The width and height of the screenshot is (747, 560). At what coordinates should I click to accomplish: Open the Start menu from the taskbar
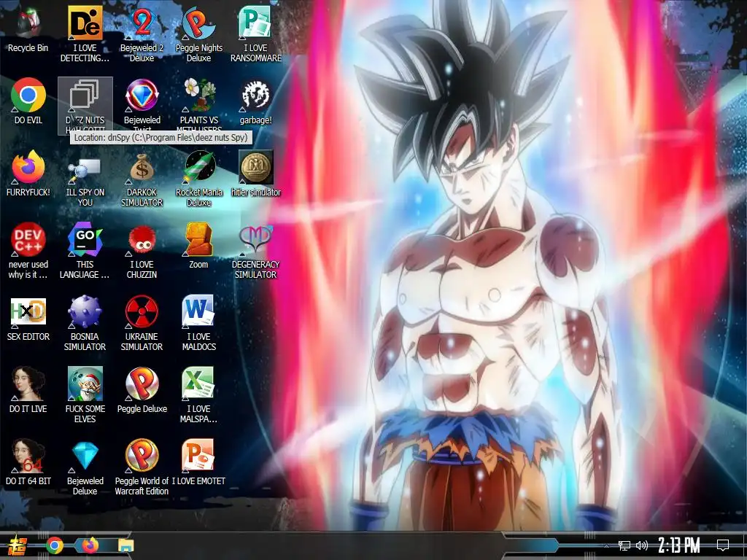18,545
